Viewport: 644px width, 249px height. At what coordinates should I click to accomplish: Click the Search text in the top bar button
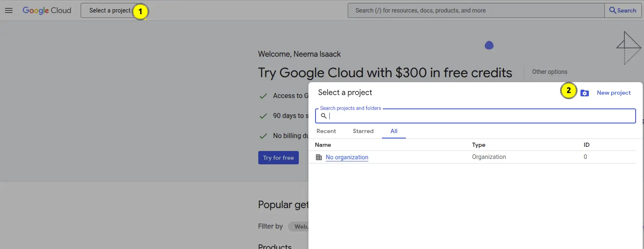pos(626,10)
